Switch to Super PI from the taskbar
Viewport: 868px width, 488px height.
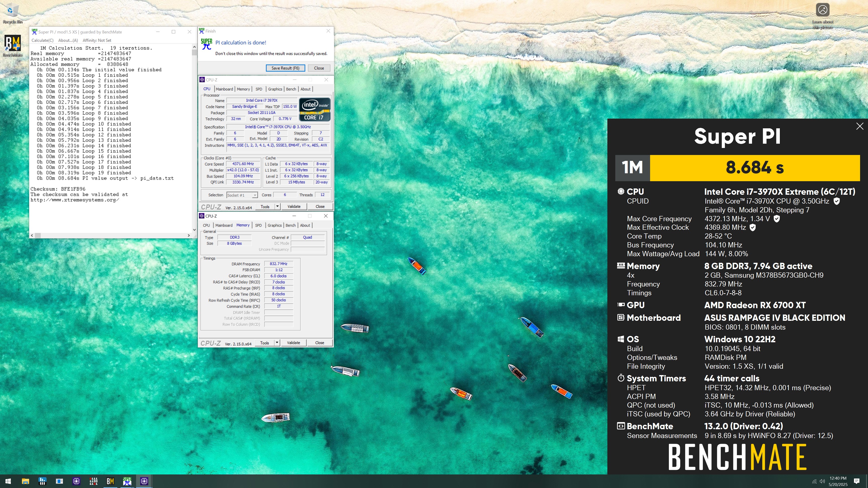(x=127, y=481)
